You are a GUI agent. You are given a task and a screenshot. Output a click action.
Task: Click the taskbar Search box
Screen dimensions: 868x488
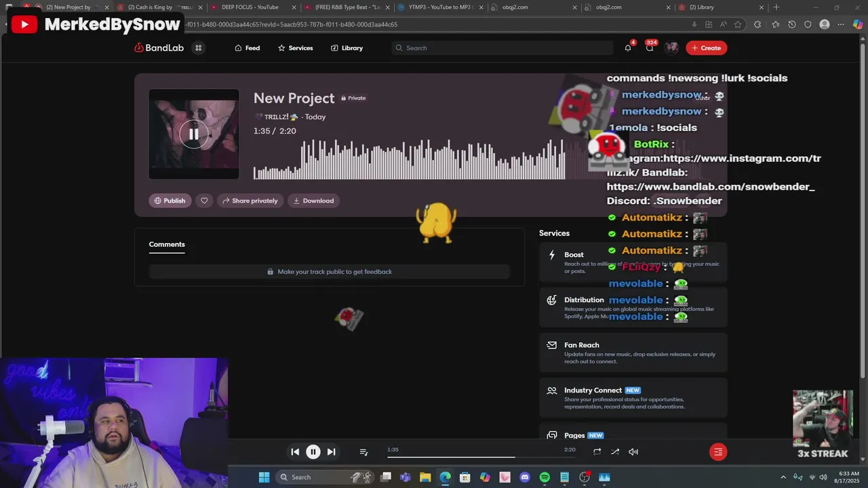[325, 477]
